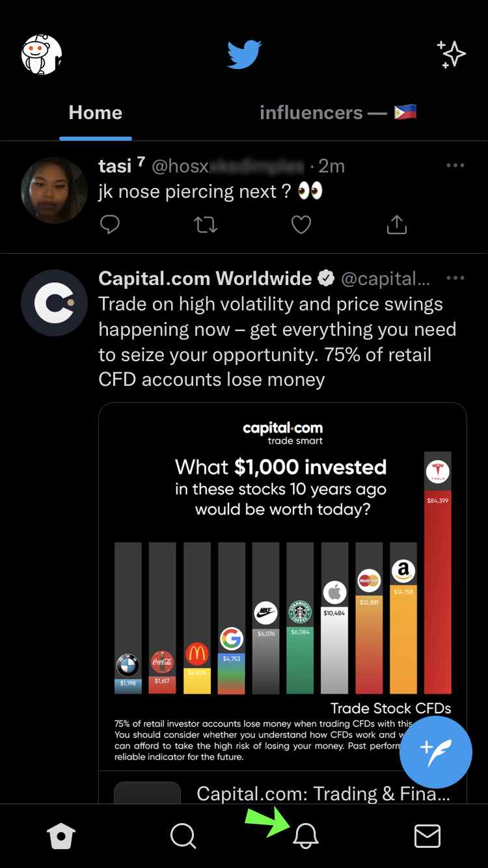Open the Search tab
Screen dimensions: 488x868
(x=183, y=836)
